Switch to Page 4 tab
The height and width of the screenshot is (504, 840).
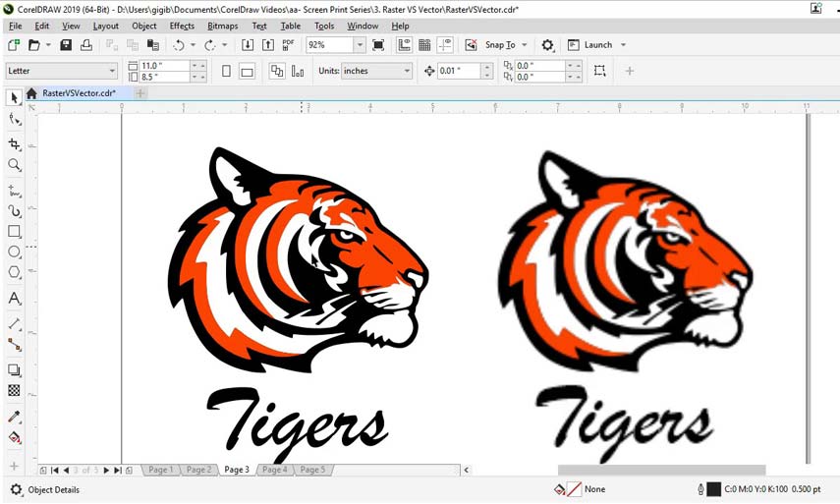tap(275, 470)
